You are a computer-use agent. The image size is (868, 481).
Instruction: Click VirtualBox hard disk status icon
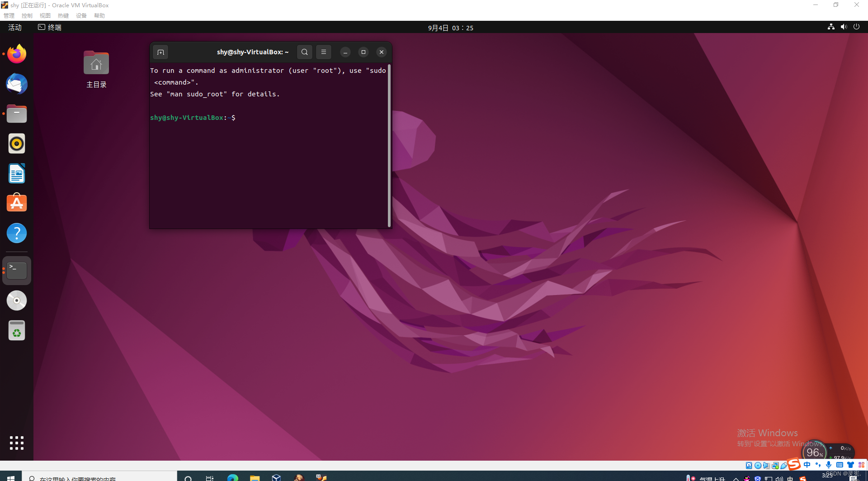click(x=749, y=465)
